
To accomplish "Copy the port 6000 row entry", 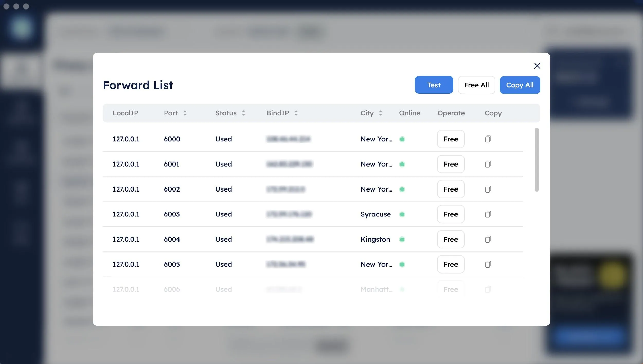I will pyautogui.click(x=488, y=139).
